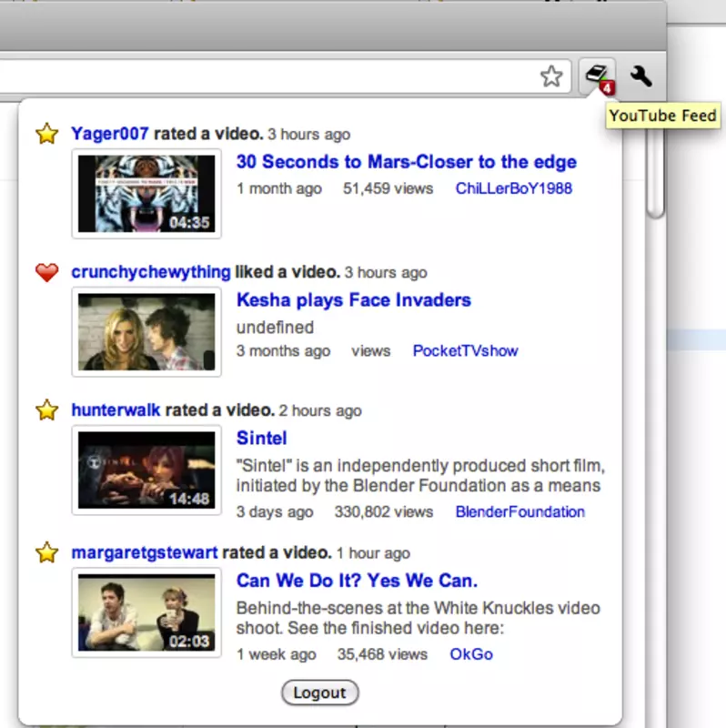The height and width of the screenshot is (728, 726).
Task: Click '1 month ago' under 30 Seconds to Mars
Action: (279, 188)
